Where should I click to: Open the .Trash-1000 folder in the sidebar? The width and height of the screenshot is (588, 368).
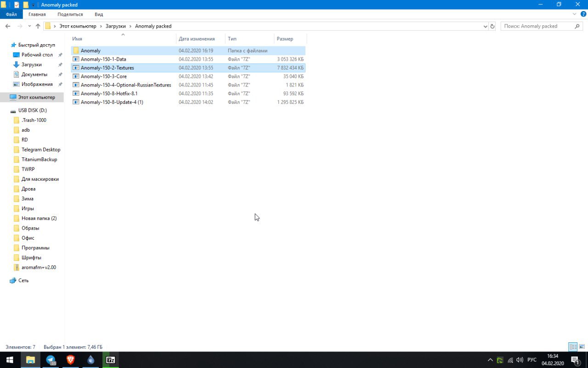pos(34,120)
